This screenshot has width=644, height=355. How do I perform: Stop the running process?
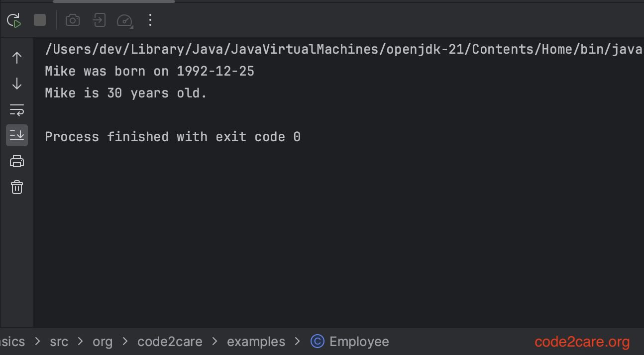tap(39, 20)
